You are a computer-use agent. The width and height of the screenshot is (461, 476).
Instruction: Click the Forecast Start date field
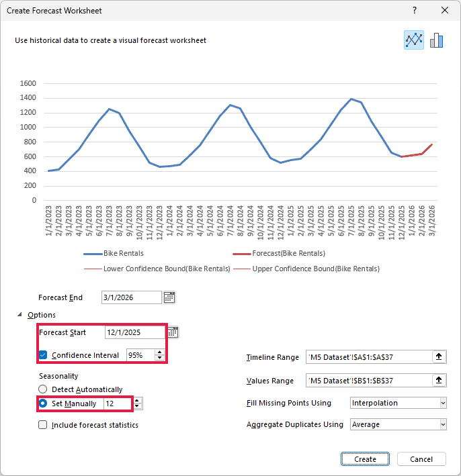[135, 332]
